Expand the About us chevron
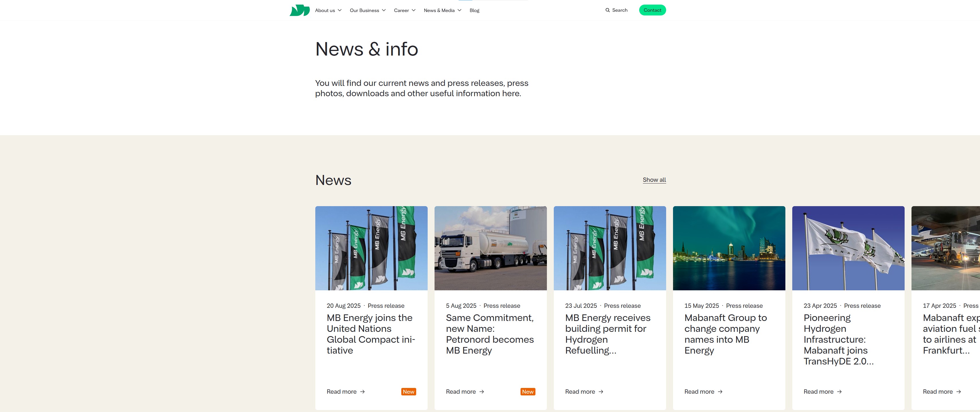Image resolution: width=980 pixels, height=412 pixels. [x=340, y=10]
